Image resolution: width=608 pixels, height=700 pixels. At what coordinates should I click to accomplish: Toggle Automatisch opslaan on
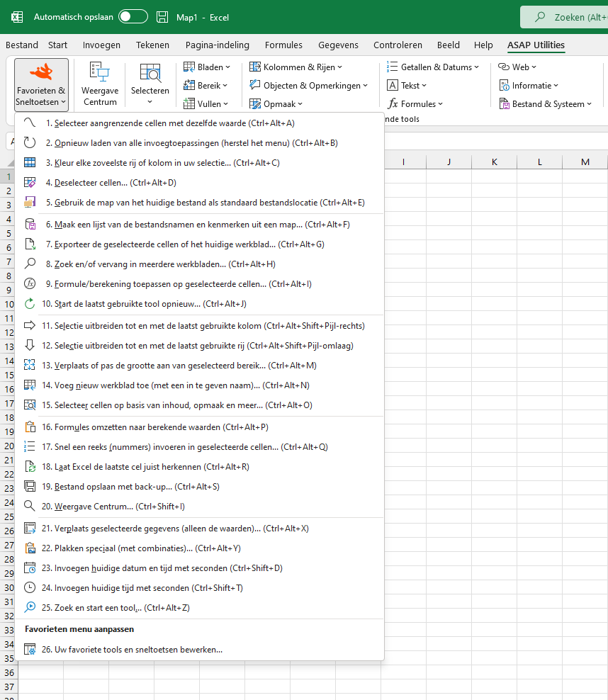(x=133, y=16)
